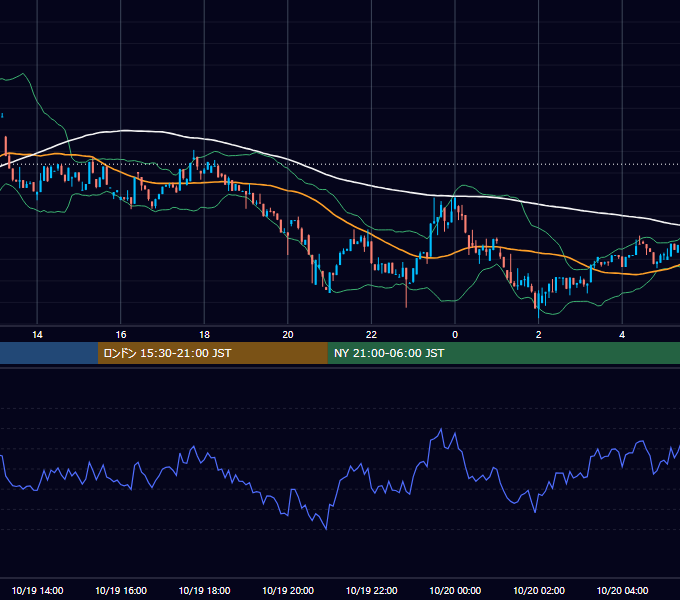Click the 20 label on the upper time axis
The image size is (680, 600).
[288, 335]
